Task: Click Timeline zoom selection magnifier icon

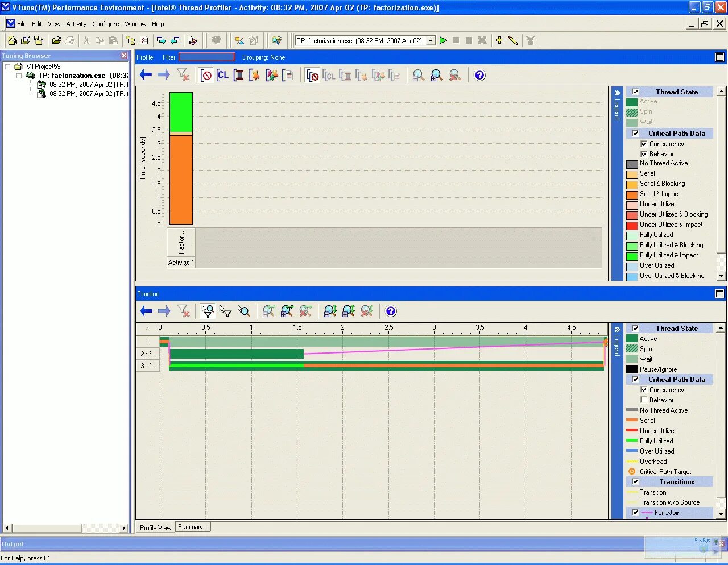Action: (244, 311)
